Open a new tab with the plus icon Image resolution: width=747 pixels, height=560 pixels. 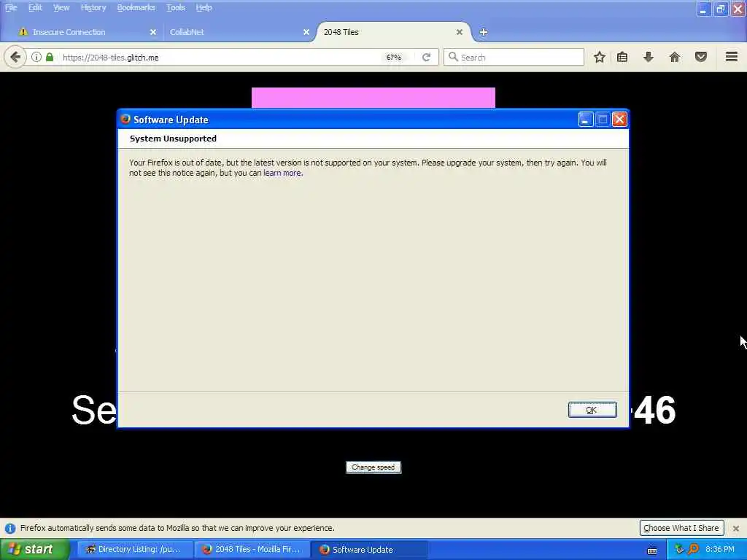484,32
